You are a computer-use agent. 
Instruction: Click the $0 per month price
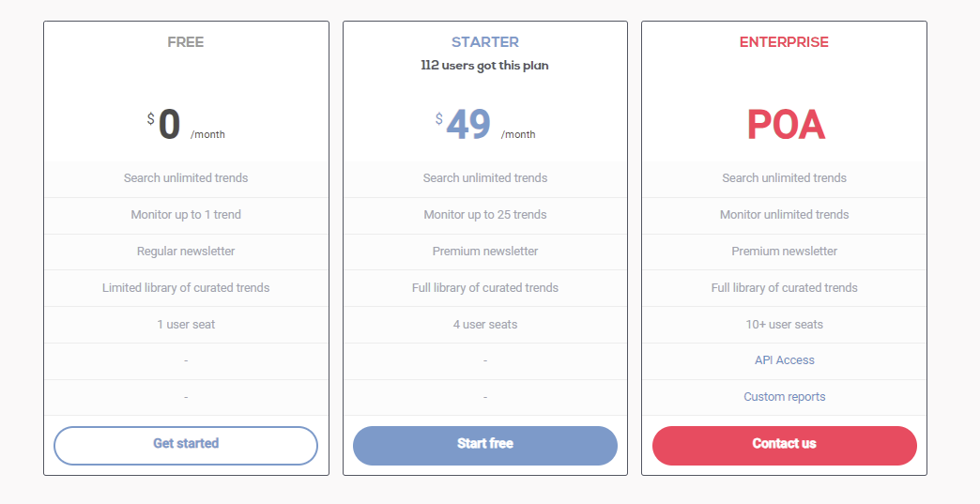(186, 124)
